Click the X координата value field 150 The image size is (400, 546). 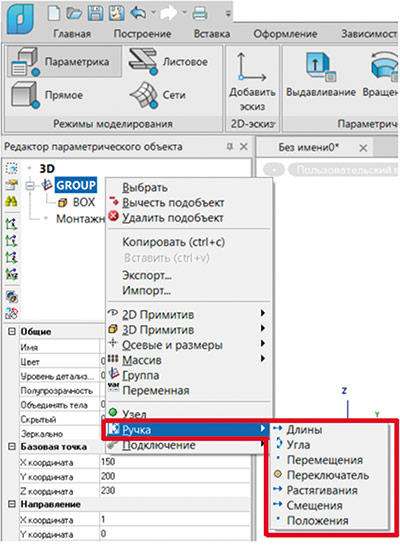point(175,462)
